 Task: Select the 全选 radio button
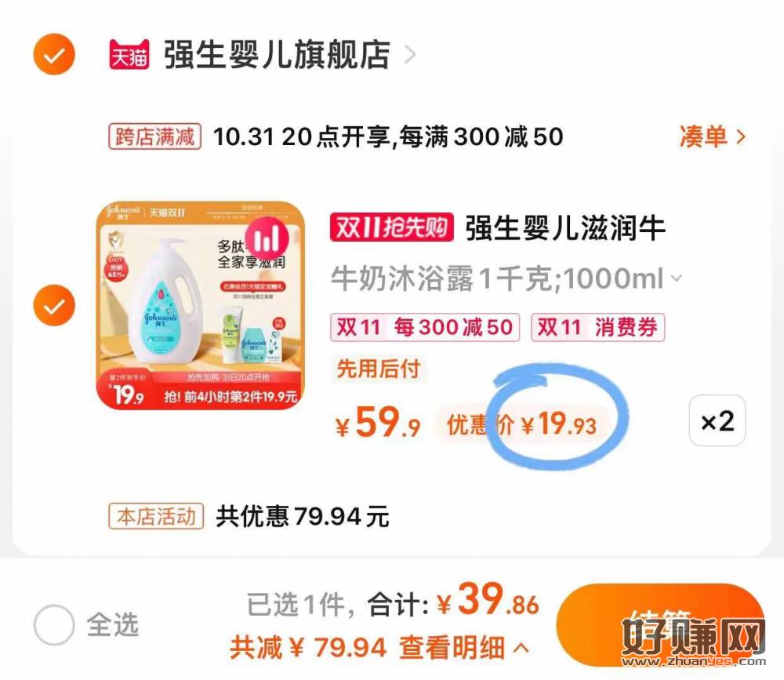pos(54,624)
